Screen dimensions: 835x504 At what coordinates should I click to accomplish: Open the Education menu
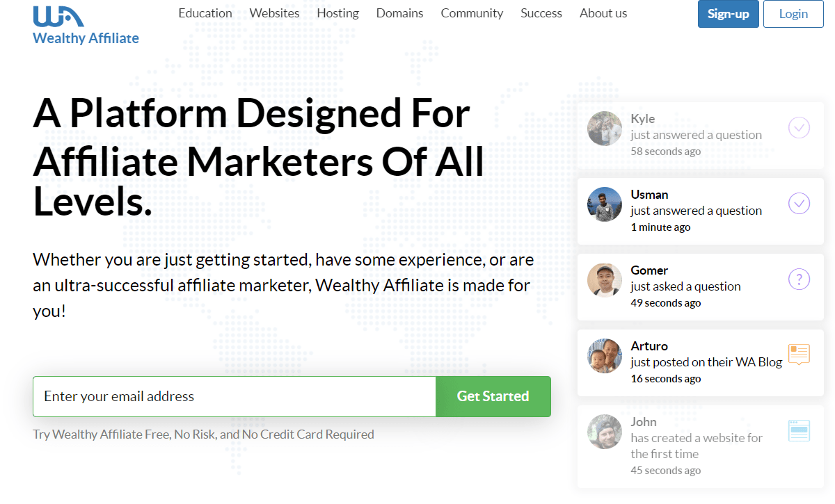[x=205, y=13]
